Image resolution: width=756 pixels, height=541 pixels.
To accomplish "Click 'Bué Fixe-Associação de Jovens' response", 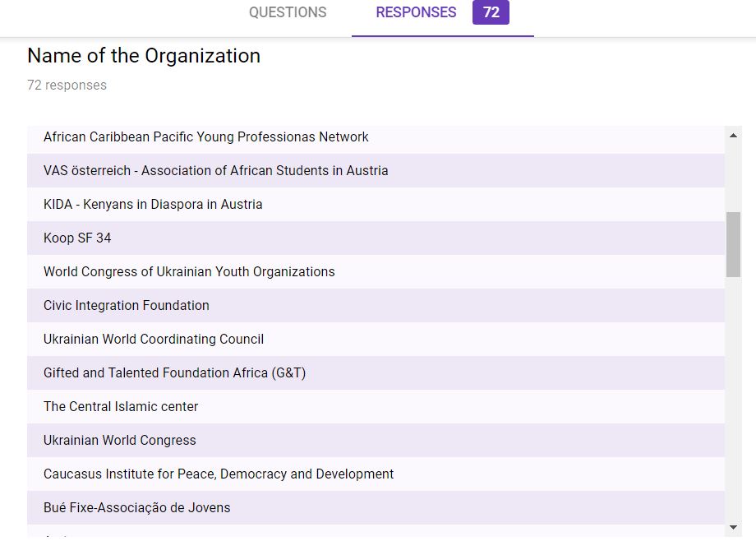I will point(376,507).
